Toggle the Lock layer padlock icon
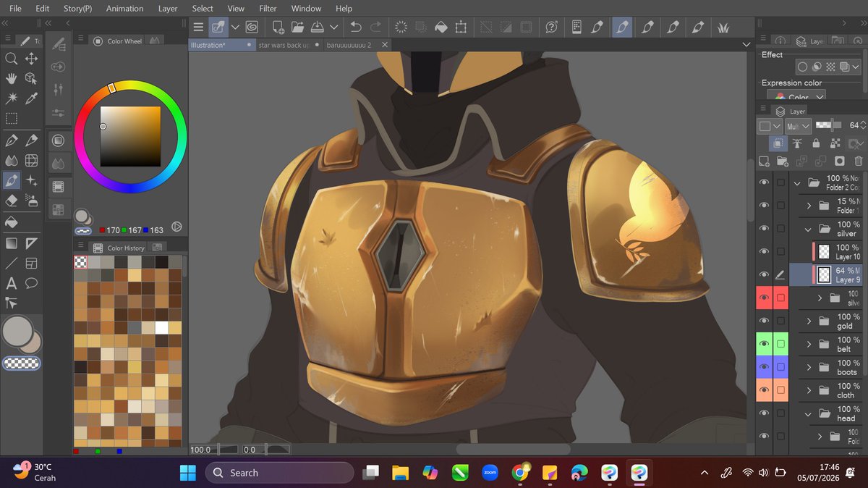The width and height of the screenshot is (868, 488). tap(817, 143)
